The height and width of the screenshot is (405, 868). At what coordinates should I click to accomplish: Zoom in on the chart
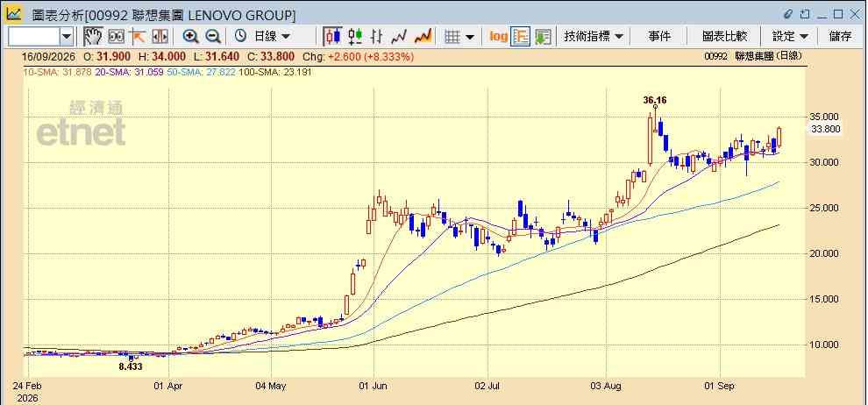pyautogui.click(x=191, y=37)
